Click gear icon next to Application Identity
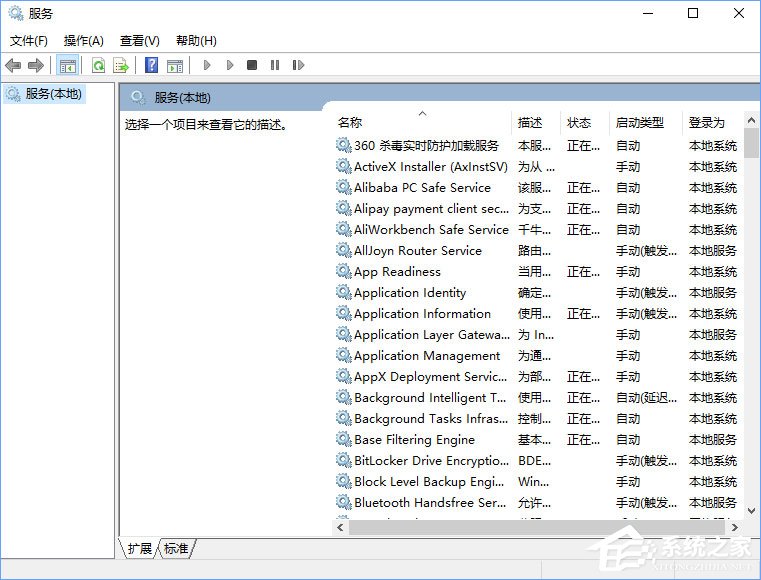 click(344, 292)
